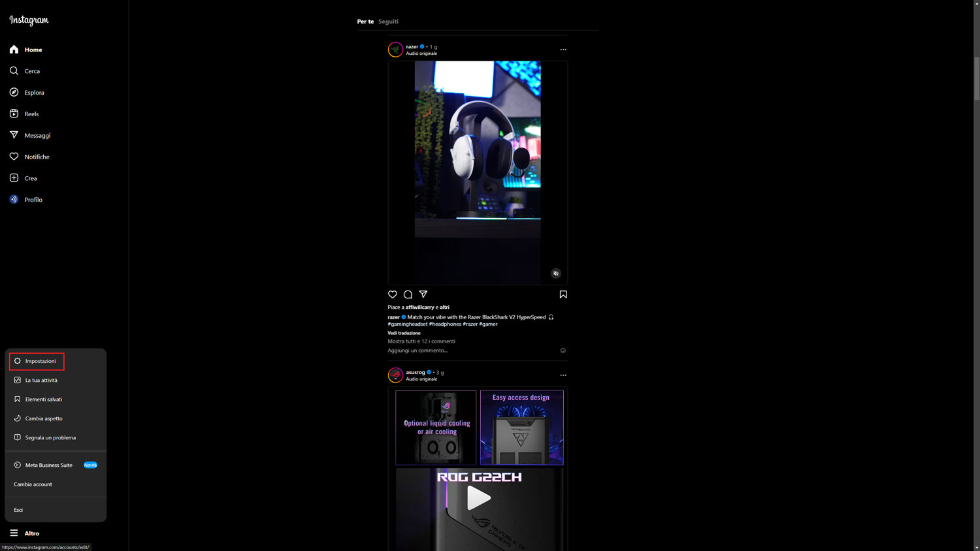This screenshot has width=980, height=551.
Task: Select Impostazioni in the menu
Action: pyautogui.click(x=37, y=361)
